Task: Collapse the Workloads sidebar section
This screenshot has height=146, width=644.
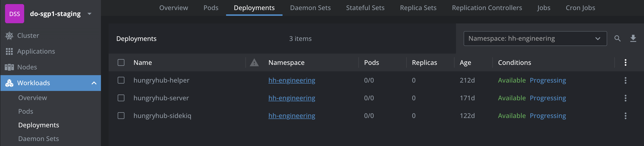Action: point(94,83)
